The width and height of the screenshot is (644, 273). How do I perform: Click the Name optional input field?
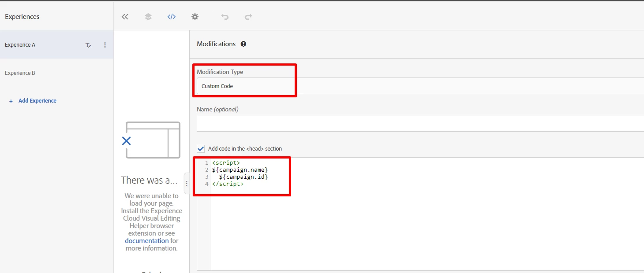pyautogui.click(x=420, y=123)
